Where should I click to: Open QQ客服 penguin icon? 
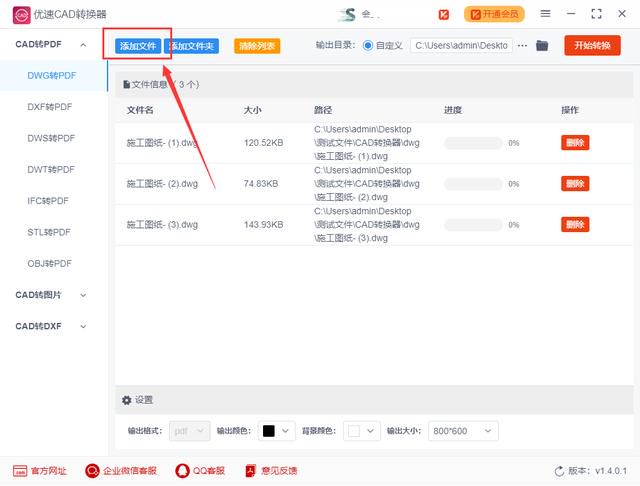[x=182, y=471]
